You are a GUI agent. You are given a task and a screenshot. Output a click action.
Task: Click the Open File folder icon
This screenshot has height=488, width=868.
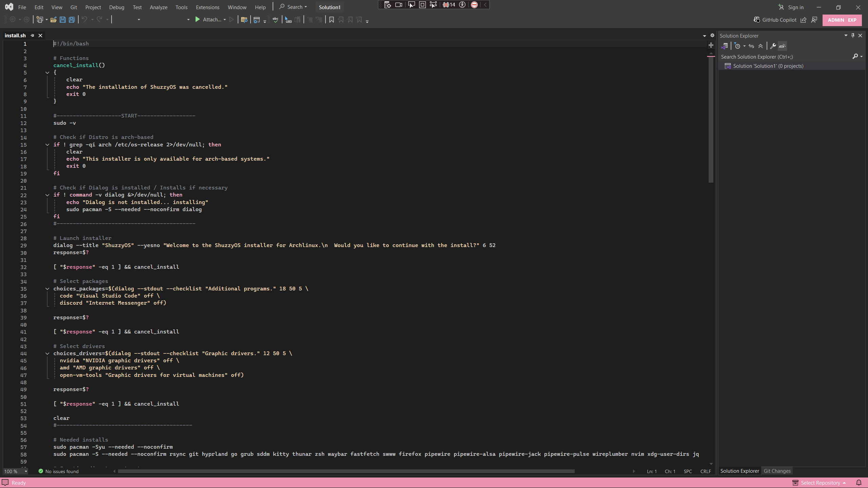[53, 20]
